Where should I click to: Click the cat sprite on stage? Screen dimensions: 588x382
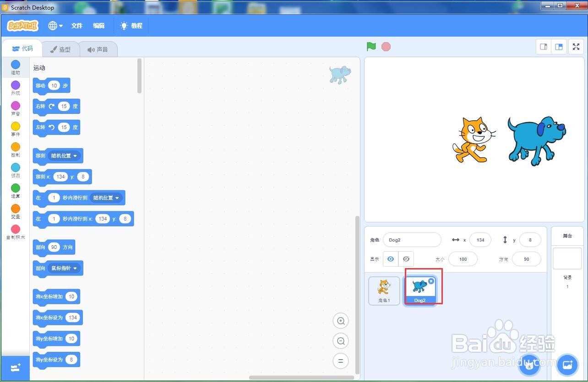(474, 140)
